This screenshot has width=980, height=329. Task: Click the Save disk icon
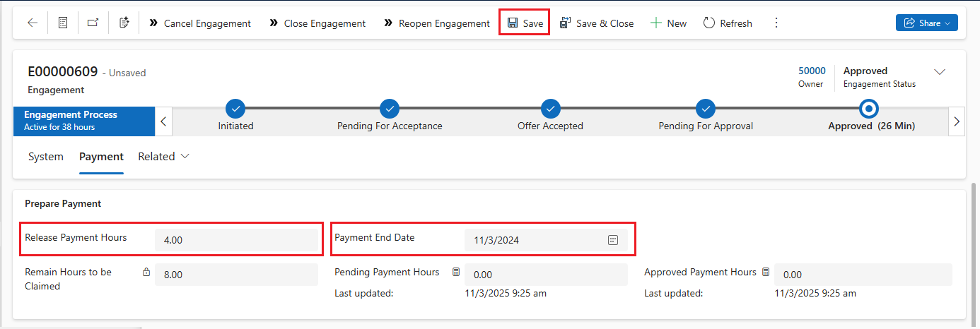coord(513,23)
